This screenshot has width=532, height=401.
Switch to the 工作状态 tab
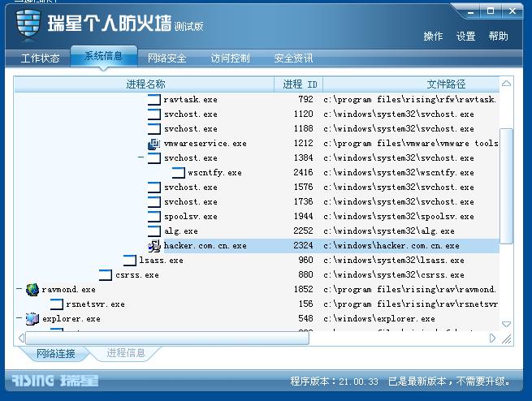coord(40,58)
